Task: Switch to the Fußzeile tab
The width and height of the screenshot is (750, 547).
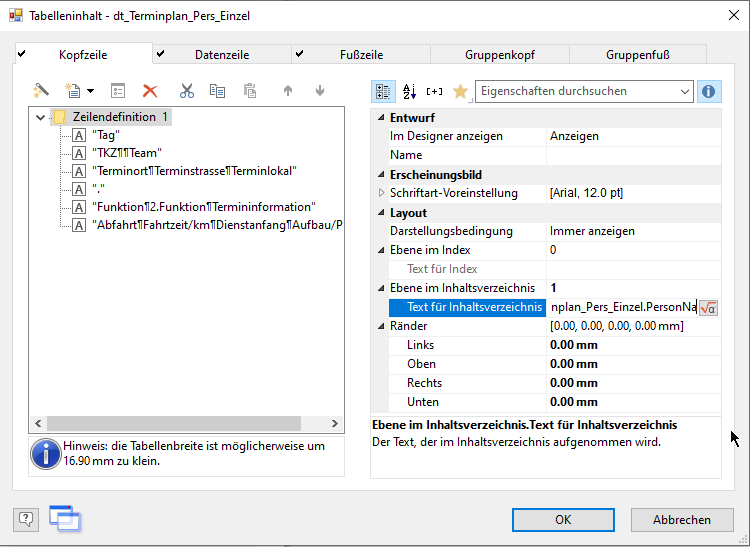Action: click(362, 55)
